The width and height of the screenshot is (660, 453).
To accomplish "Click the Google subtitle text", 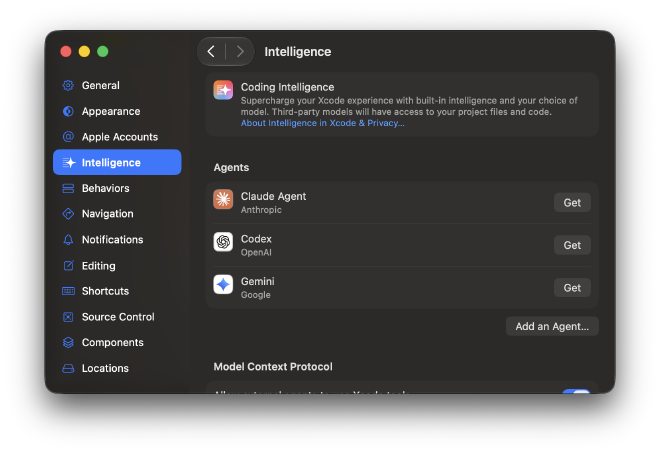I will [x=255, y=295].
